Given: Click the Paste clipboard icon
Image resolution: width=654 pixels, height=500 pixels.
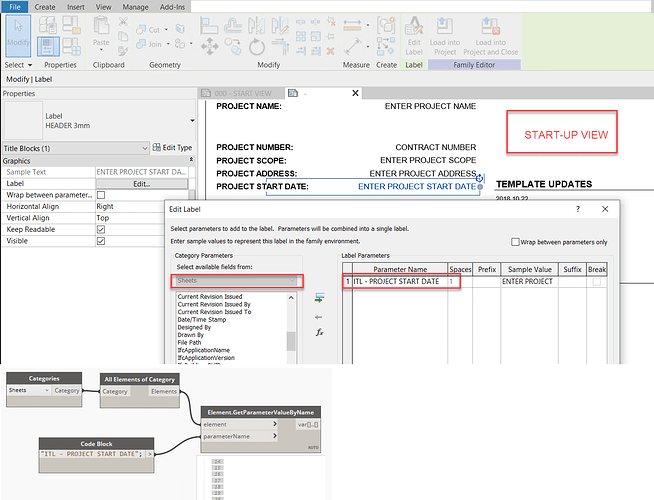Looking at the screenshot, I should pos(101,26).
